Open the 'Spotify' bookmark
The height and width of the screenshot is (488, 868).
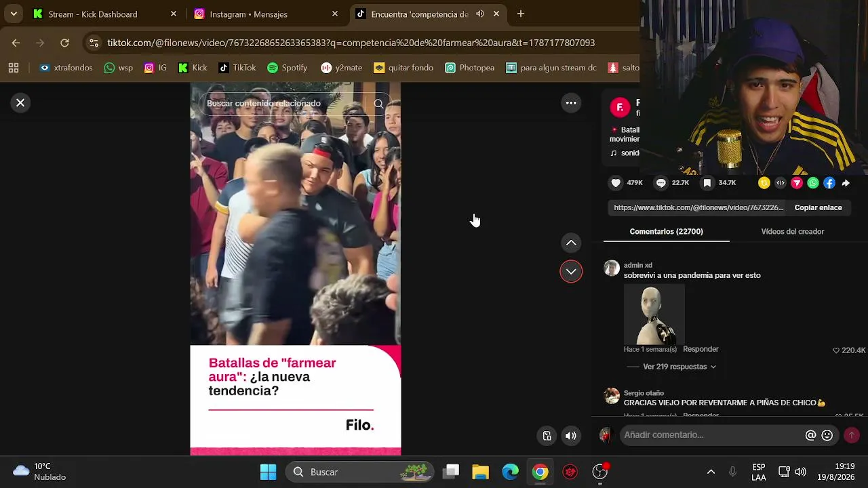coord(288,68)
